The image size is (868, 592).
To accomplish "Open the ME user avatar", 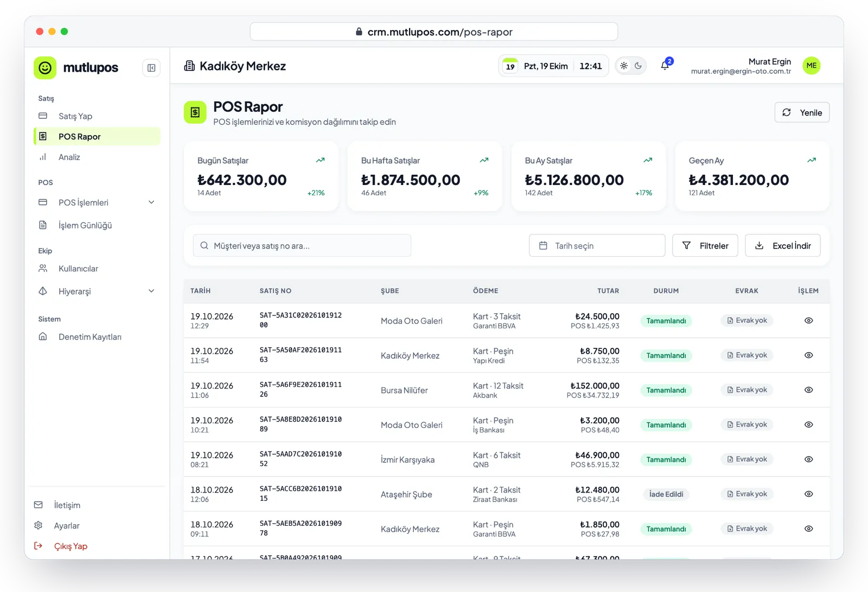I will click(x=811, y=66).
